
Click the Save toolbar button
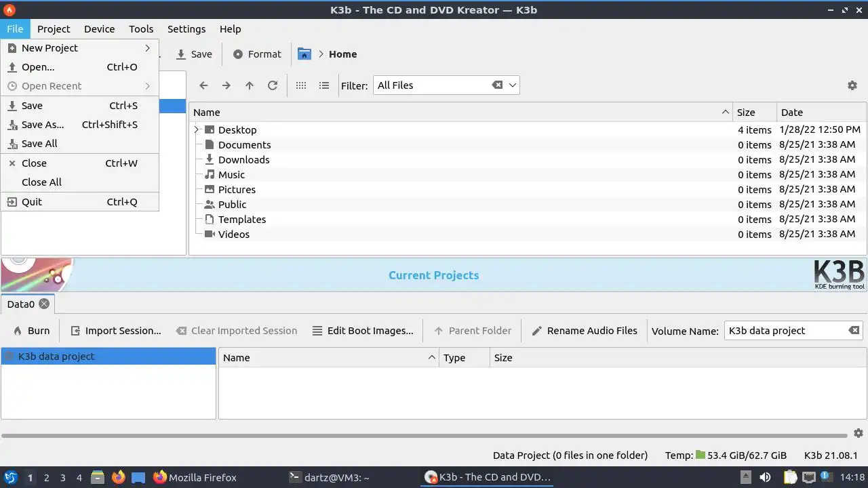click(194, 54)
